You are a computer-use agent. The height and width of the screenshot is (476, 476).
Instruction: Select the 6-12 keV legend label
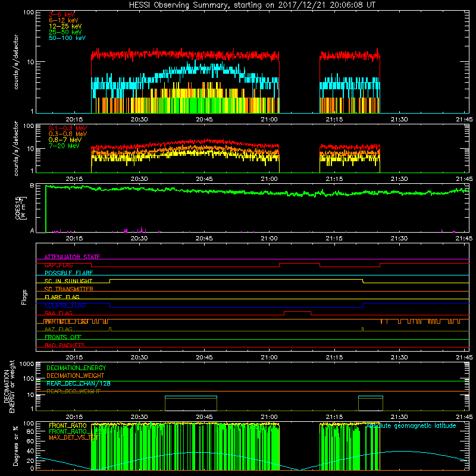[64, 20]
